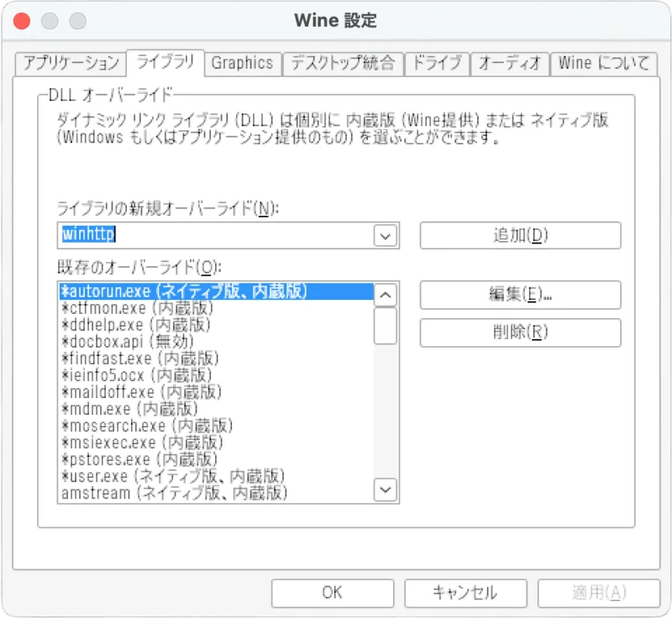The height and width of the screenshot is (618, 672).
Task: Open the Wine について tab
Action: 604,63
